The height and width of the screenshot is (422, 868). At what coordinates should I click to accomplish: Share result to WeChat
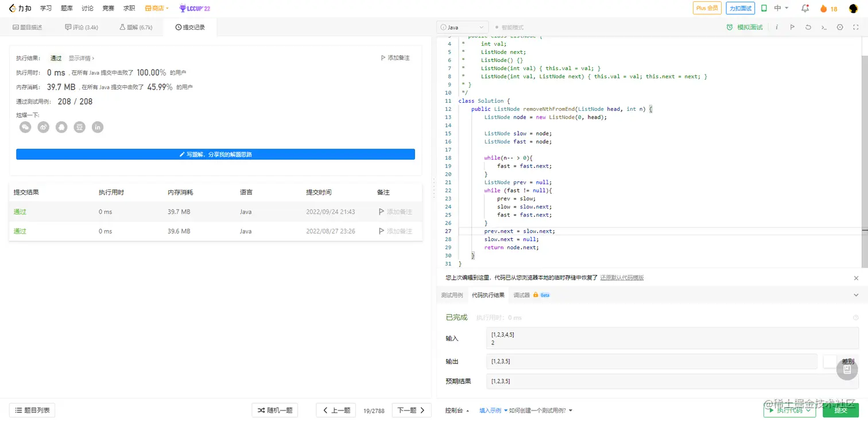pos(25,127)
